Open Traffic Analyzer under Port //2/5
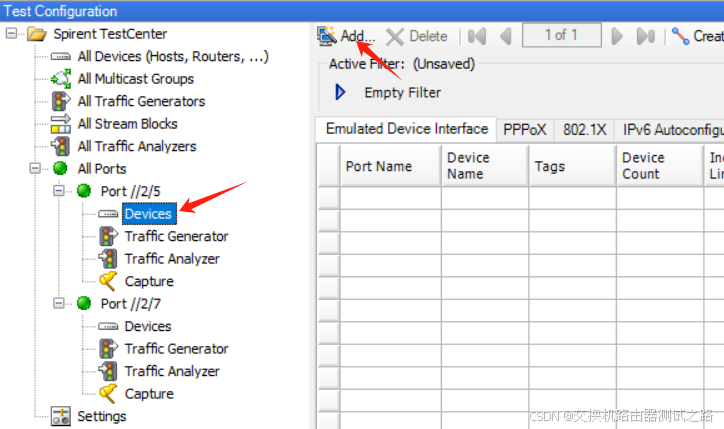This screenshot has width=724, height=429. (x=172, y=259)
